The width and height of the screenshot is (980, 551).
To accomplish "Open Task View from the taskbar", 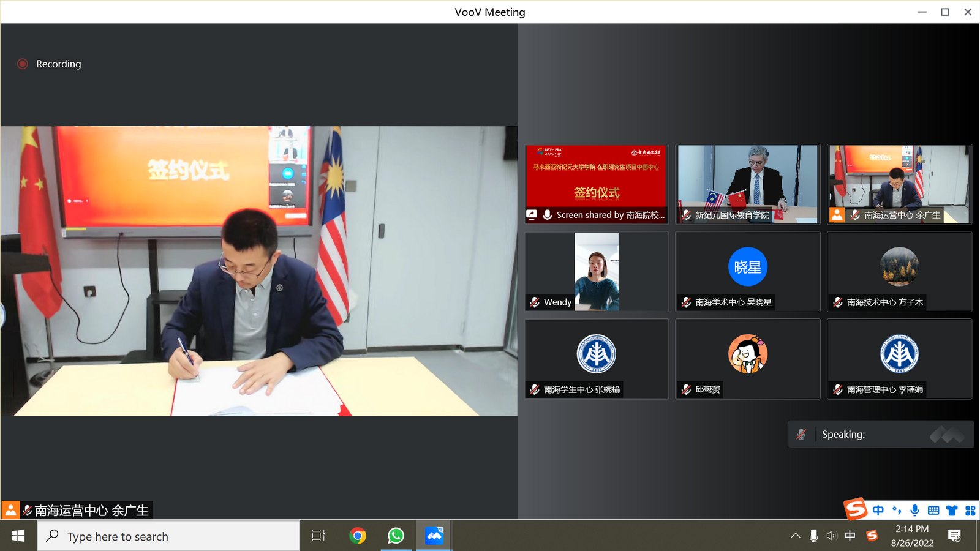I will (x=318, y=536).
